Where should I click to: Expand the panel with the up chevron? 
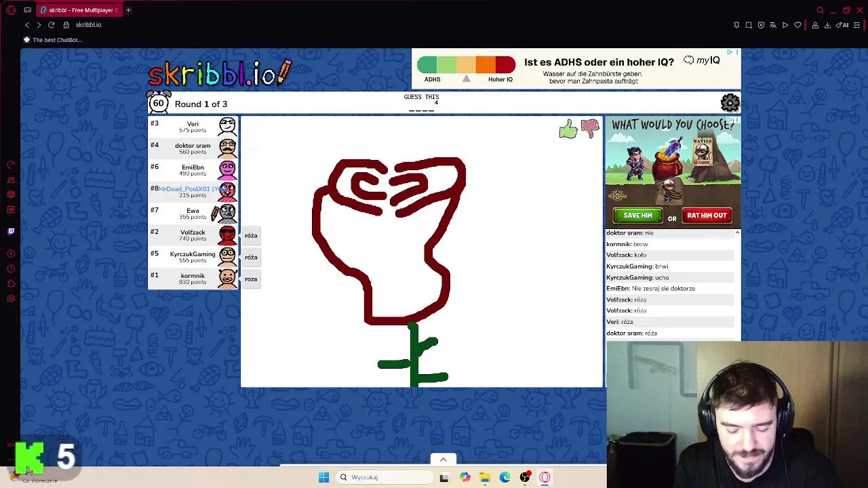443,460
